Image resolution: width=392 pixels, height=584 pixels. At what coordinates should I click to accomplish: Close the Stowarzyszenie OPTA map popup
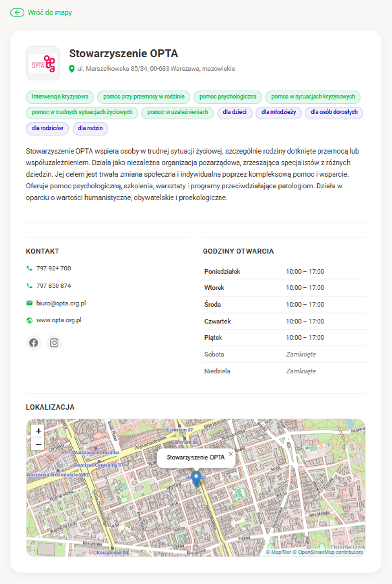[x=231, y=454]
